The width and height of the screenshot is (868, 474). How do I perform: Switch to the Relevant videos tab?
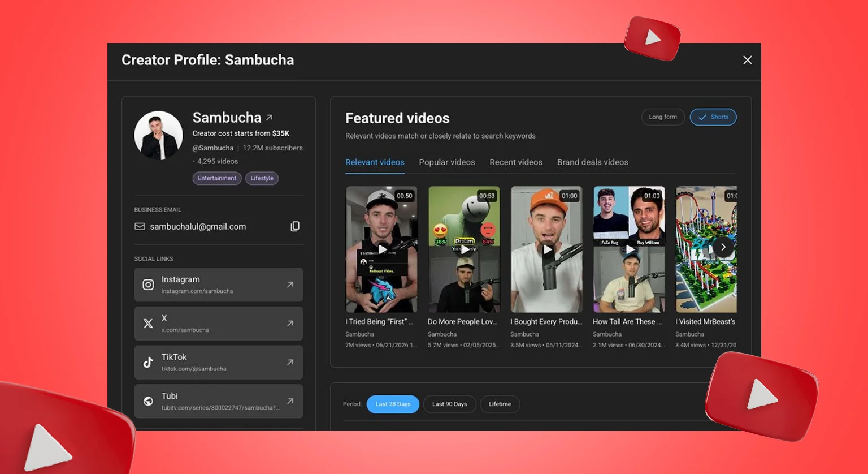(375, 162)
